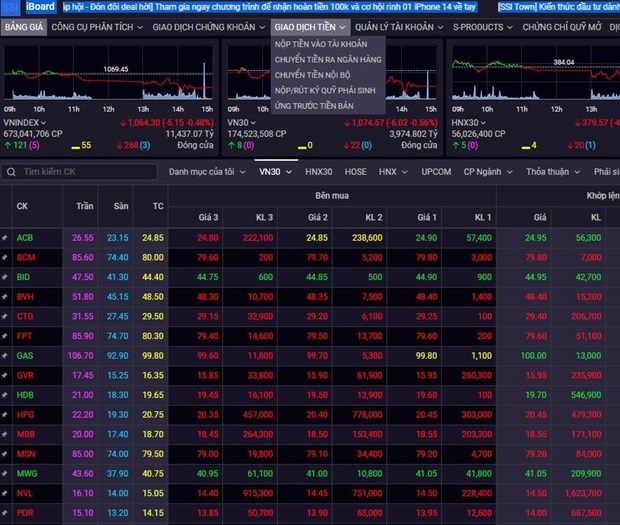620x525 pixels.
Task: Pin the GAS stock row
Action: tap(5, 355)
